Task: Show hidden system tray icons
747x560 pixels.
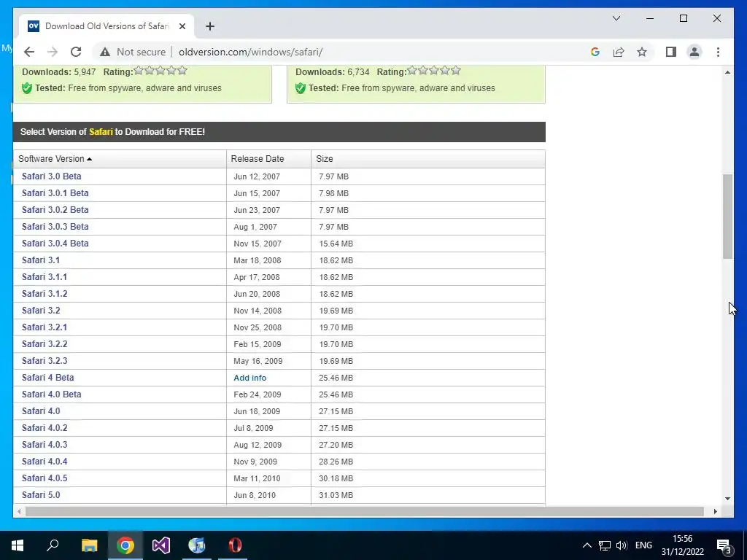Action: [587, 545]
